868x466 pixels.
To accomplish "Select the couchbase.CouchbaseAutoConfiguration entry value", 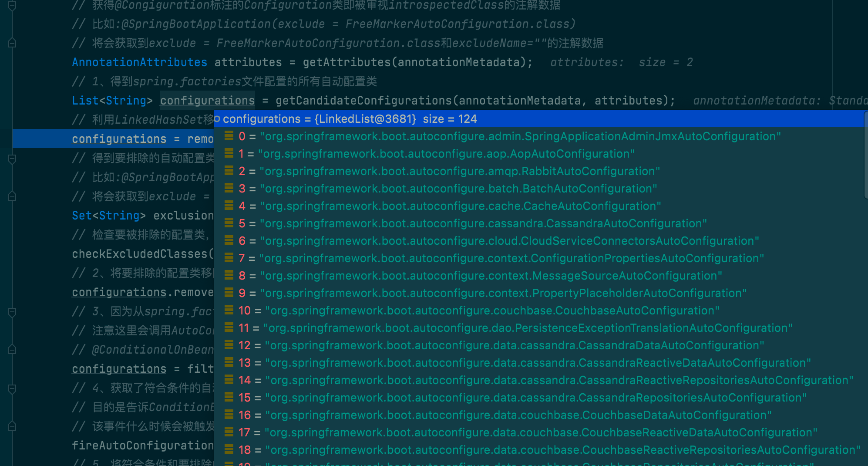I will (492, 311).
